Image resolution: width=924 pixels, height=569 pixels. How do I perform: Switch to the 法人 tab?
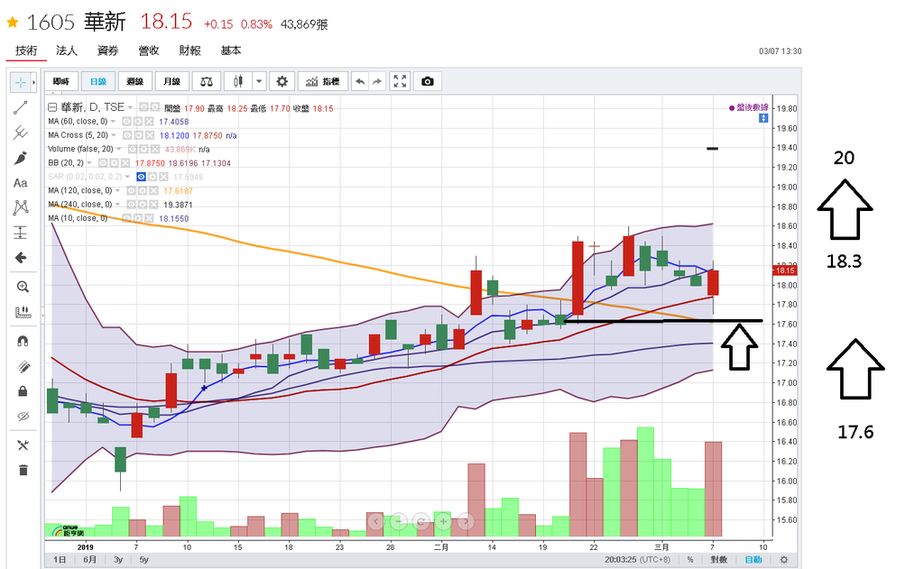67,50
